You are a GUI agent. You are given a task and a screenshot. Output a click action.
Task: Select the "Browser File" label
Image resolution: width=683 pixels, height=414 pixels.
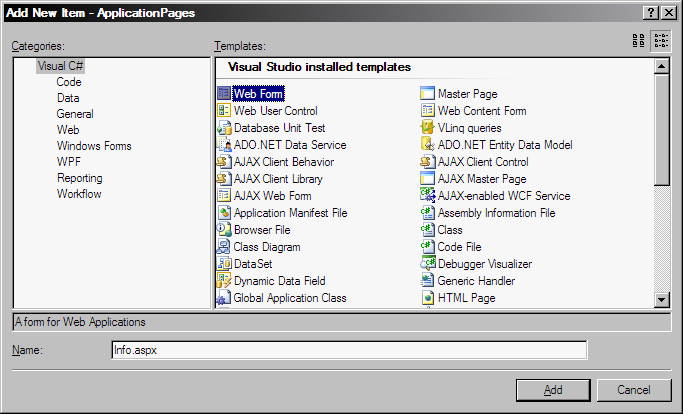pos(262,230)
